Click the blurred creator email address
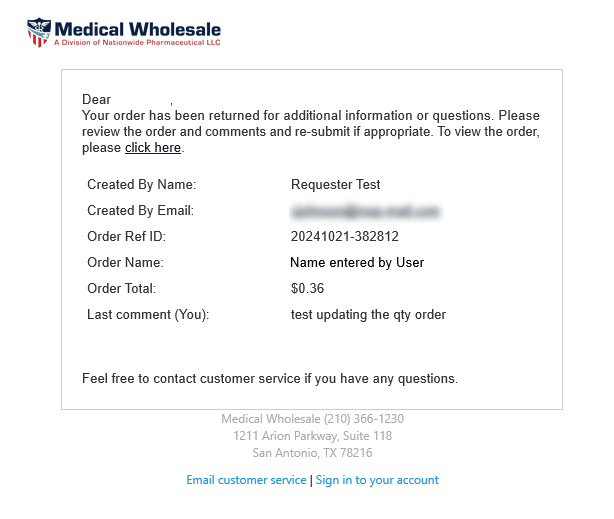The height and width of the screenshot is (519, 614). coord(365,211)
